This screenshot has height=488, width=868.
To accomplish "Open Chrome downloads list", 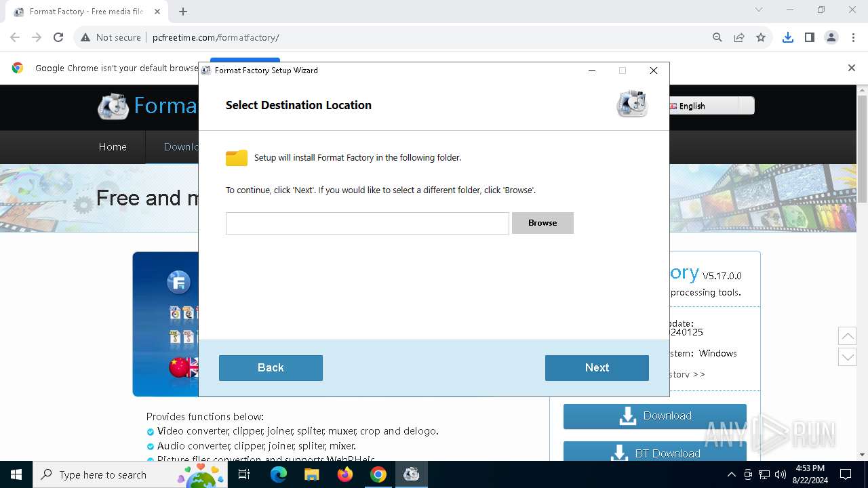I will pos(788,37).
